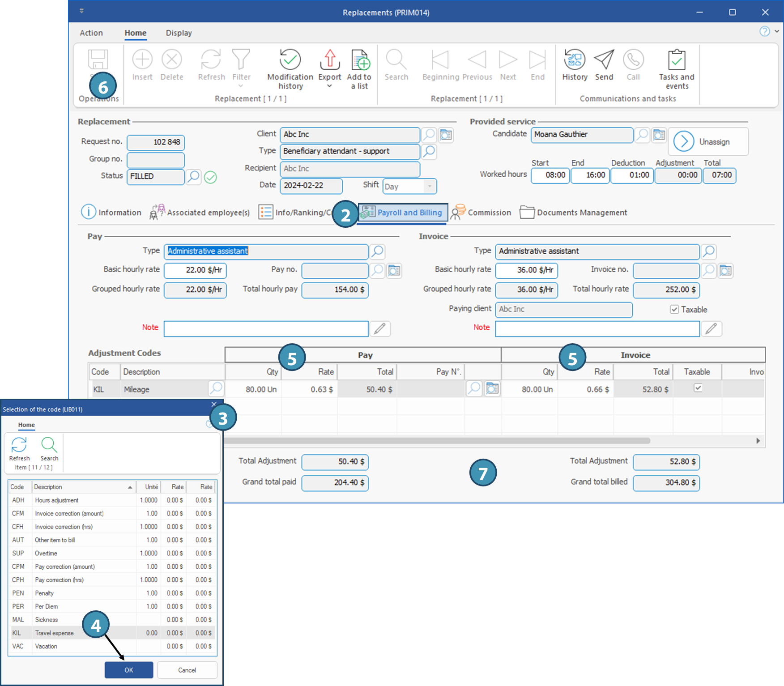Toggle Taxable checkbox in Mileage row

[x=698, y=388]
